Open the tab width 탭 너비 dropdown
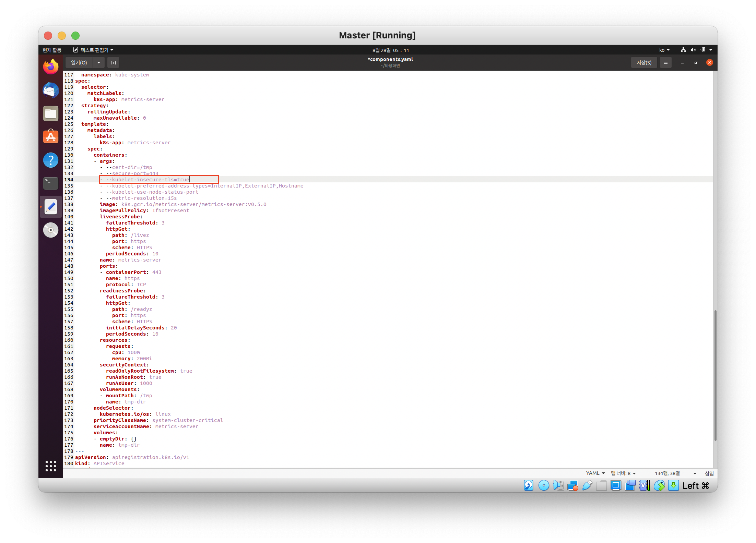The width and height of the screenshot is (756, 543). click(623, 473)
